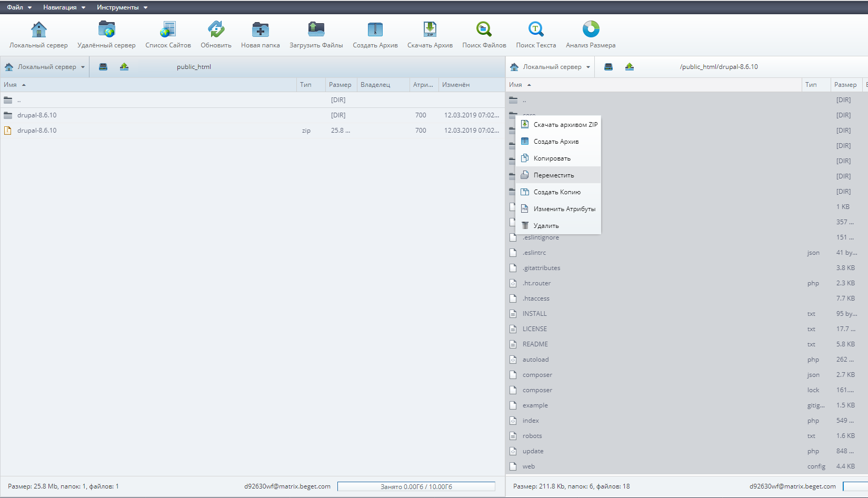
Task: Choose Создать Архив in context menu
Action: [x=558, y=142]
